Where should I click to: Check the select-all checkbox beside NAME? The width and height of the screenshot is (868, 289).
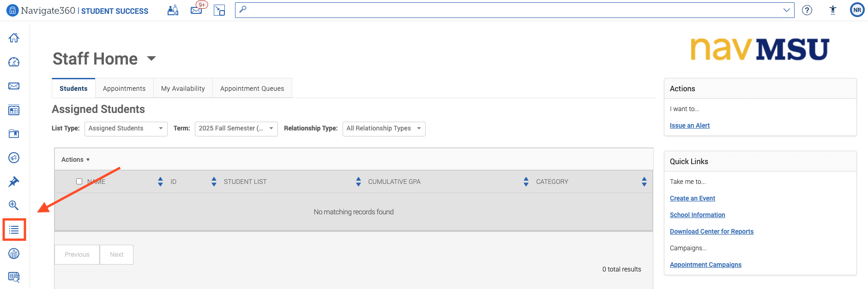point(79,182)
